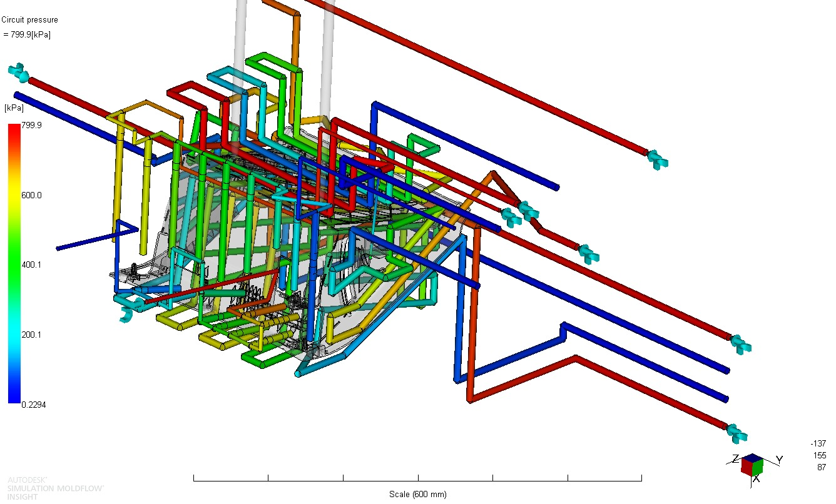Image resolution: width=836 pixels, height=504 pixels.
Task: Select the 400.1 legend value
Action: [31, 265]
